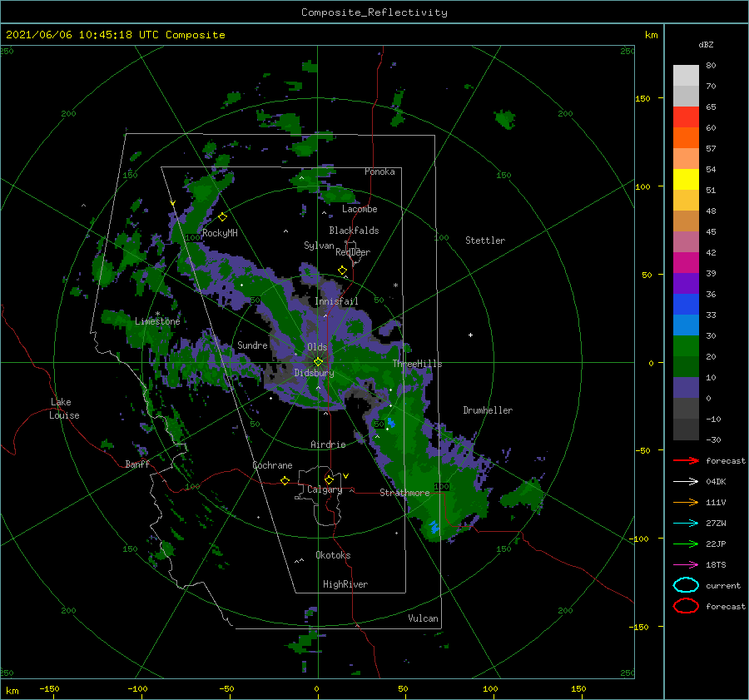Click the green 22JP arrow legend icon
749x700 pixels.
pyautogui.click(x=686, y=544)
